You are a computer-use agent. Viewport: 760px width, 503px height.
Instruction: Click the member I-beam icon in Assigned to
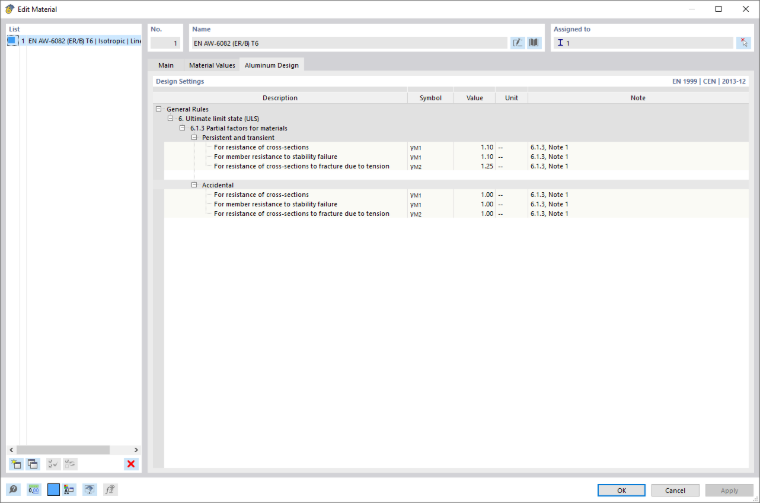tap(560, 43)
